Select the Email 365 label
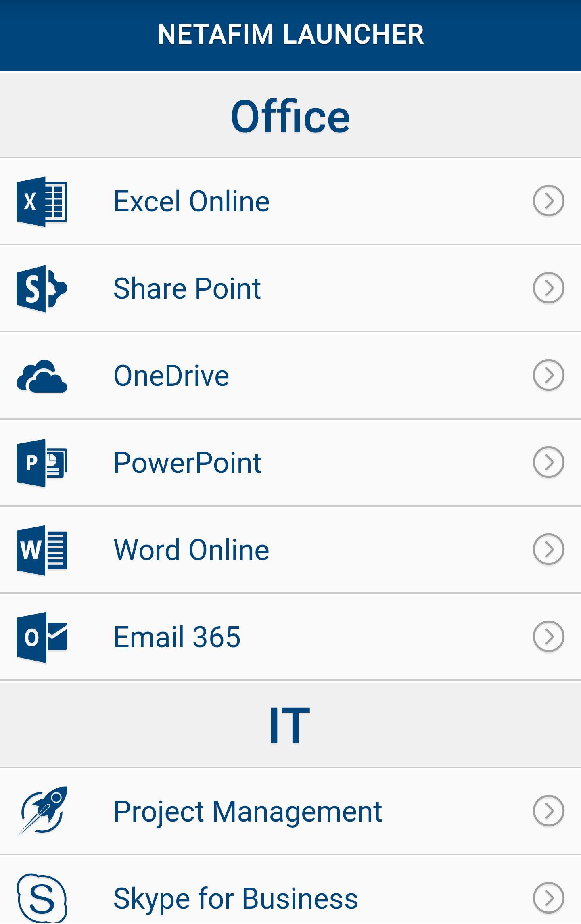This screenshot has height=924, width=581. tap(177, 637)
